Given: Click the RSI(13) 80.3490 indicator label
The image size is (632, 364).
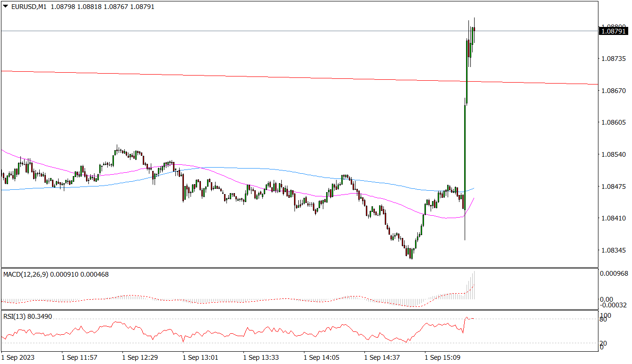Looking at the screenshot, I should (27, 316).
